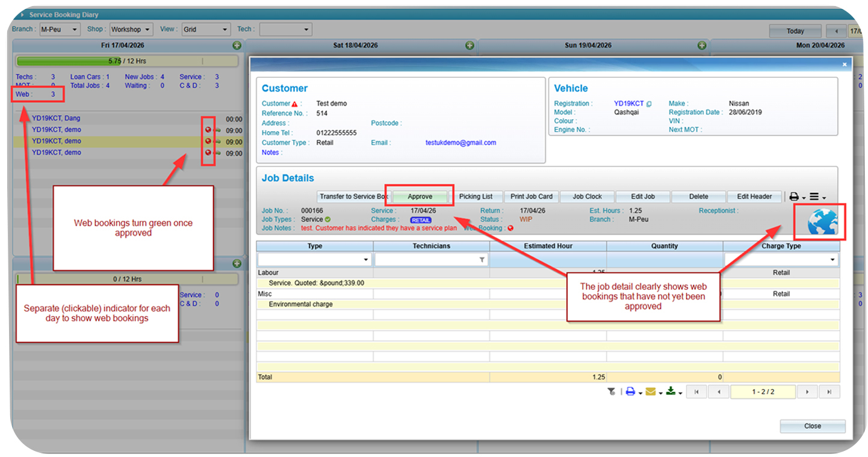This screenshot has height=457, width=868.
Task: Click the large globe web booking icon
Action: click(822, 222)
